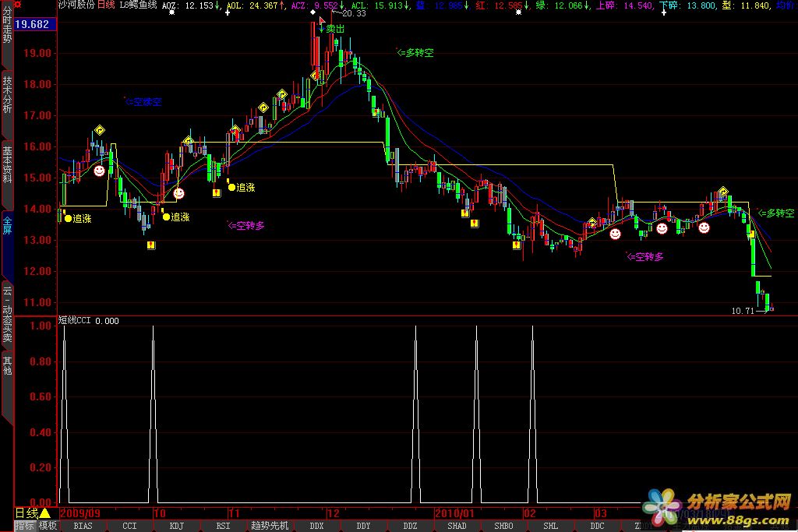Click the 多转空 marker near 19.00 level
Screen dimensions: 798x532
415,53
